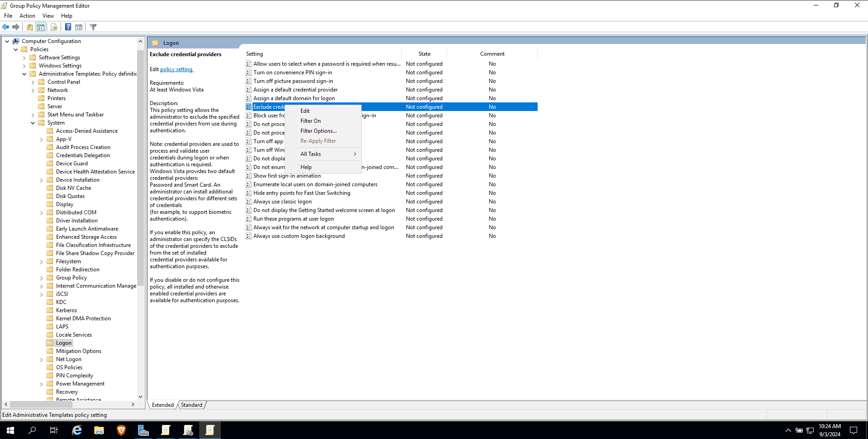This screenshot has width=868, height=439.
Task: Click the Forward navigation arrow
Action: (x=16, y=27)
